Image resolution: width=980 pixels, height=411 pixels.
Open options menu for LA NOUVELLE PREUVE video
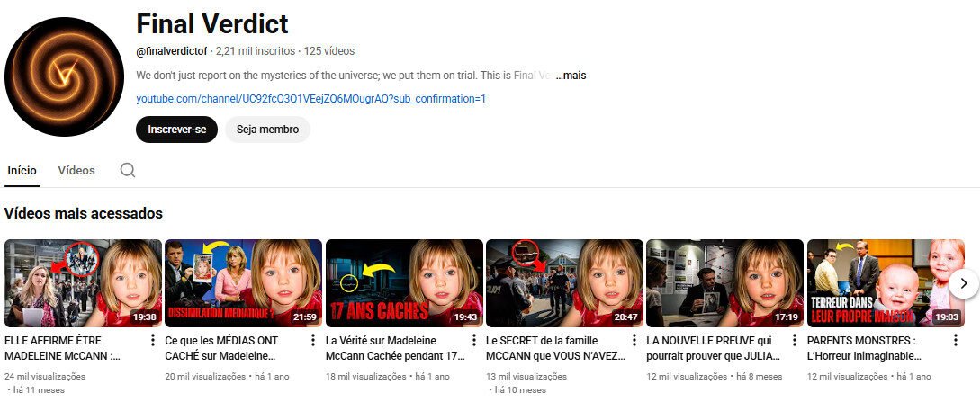point(794,341)
